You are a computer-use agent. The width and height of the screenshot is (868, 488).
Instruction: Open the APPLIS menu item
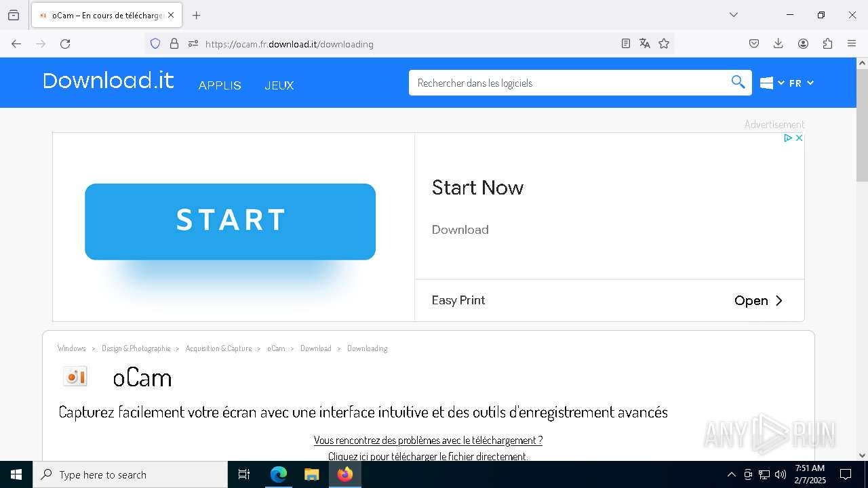220,85
